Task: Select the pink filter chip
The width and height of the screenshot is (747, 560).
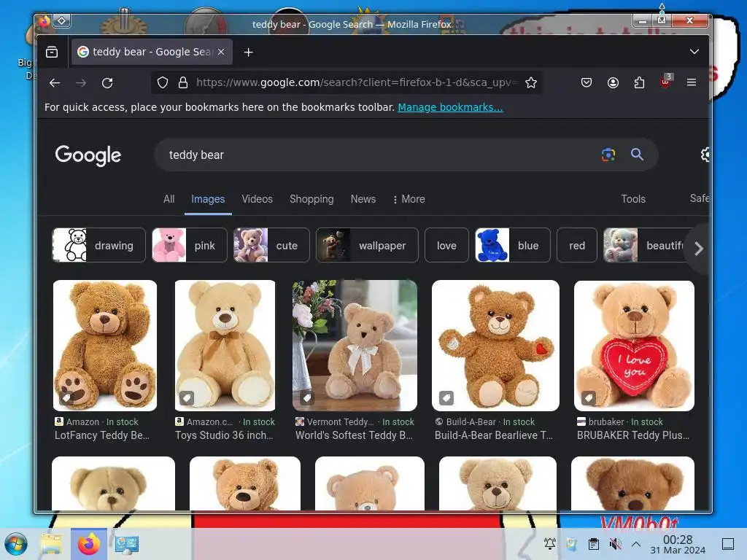Action: tap(190, 245)
